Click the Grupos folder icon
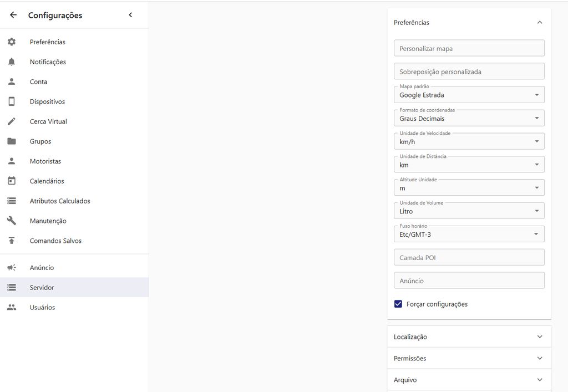Viewport: 568px width, 392px height. pos(12,141)
